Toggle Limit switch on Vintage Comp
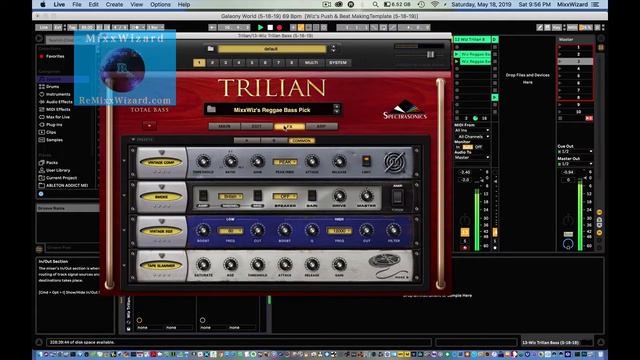Image resolution: width=640 pixels, height=360 pixels. (366, 161)
